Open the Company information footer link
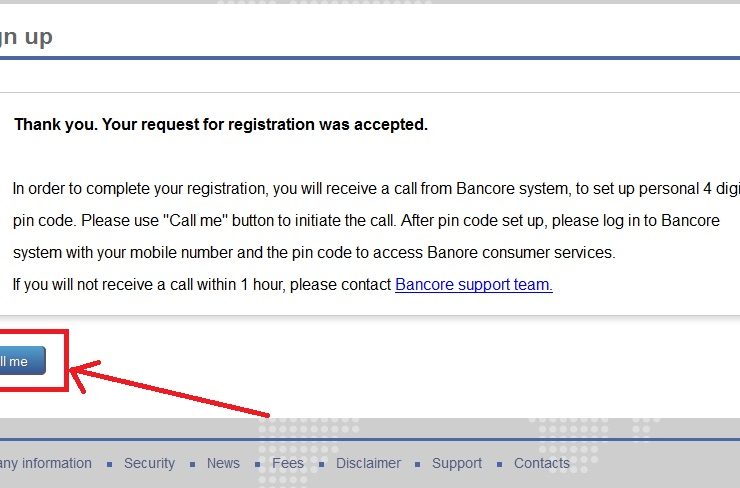 (46, 463)
